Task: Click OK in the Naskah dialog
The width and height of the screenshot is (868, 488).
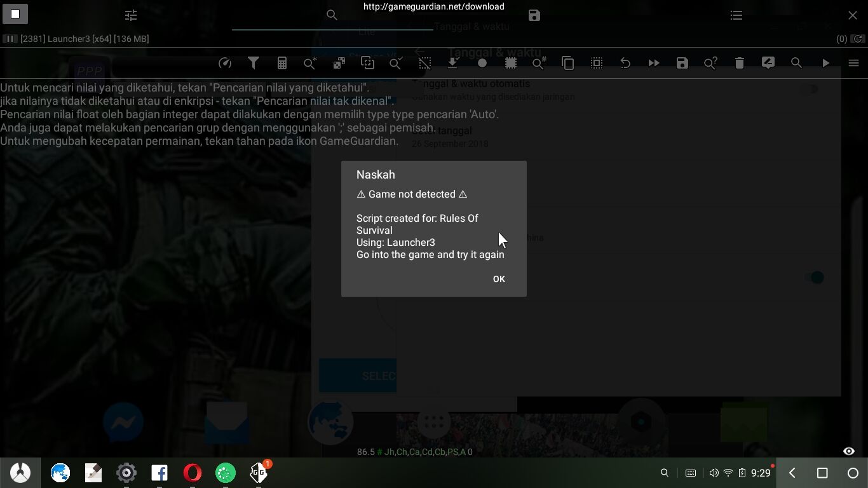Action: 499,279
